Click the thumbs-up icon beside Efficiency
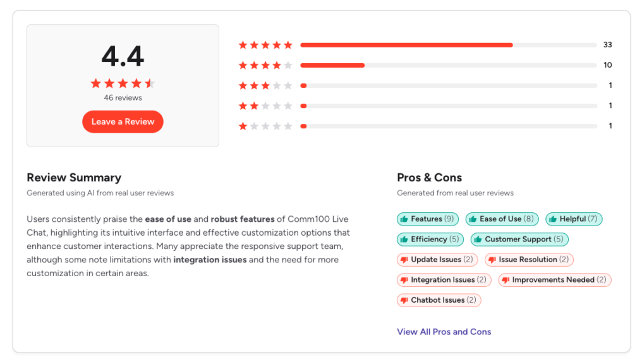This screenshot has width=642, height=364. (405, 240)
